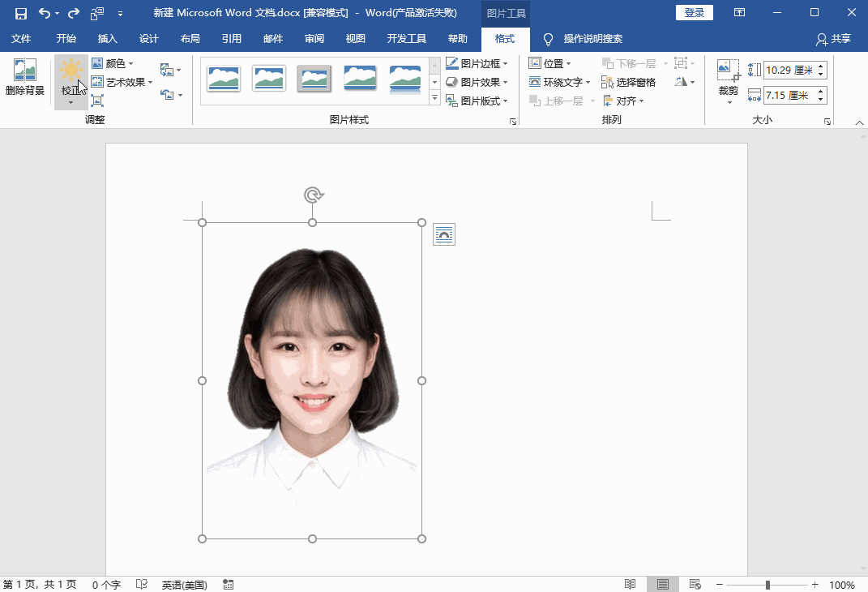
Task: Switch to the View (视图) tab
Action: click(x=356, y=39)
